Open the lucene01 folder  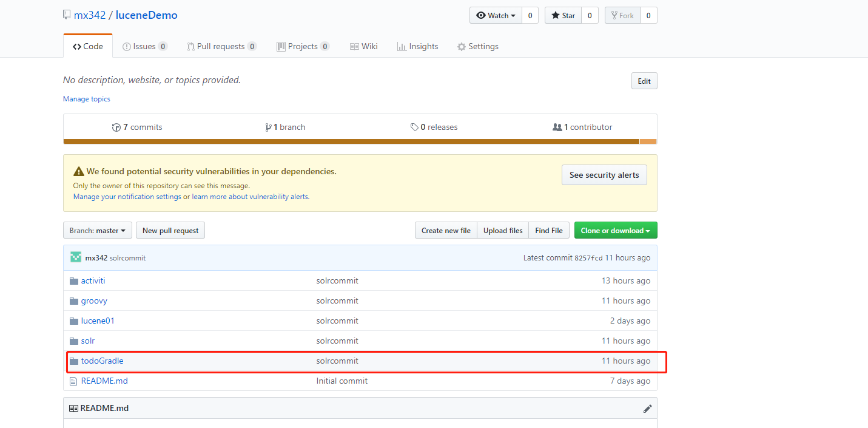pyautogui.click(x=98, y=321)
